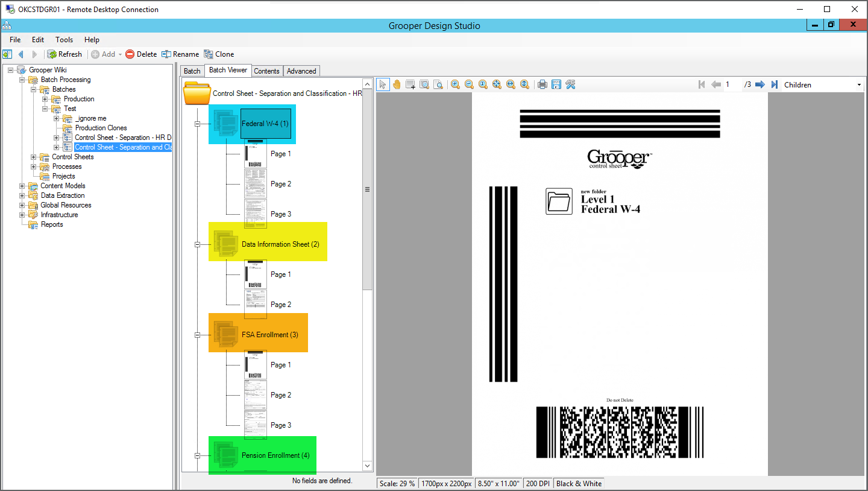Collapse the FSA Enrollment folder
The width and height of the screenshot is (868, 491).
(197, 335)
